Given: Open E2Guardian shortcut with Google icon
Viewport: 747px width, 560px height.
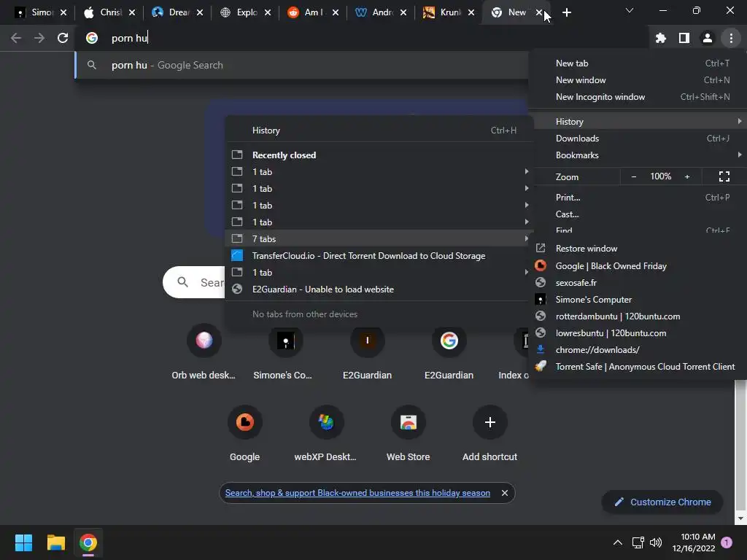Looking at the screenshot, I should coord(449,352).
